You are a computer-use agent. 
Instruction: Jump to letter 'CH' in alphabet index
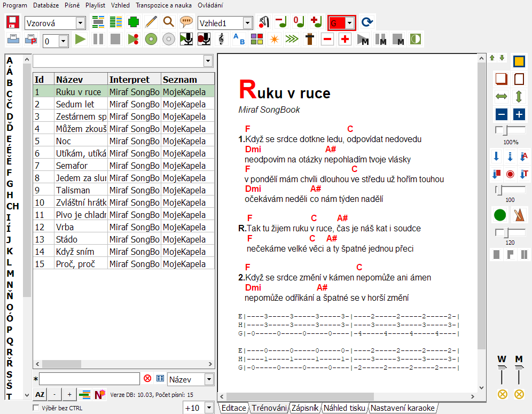pos(13,206)
